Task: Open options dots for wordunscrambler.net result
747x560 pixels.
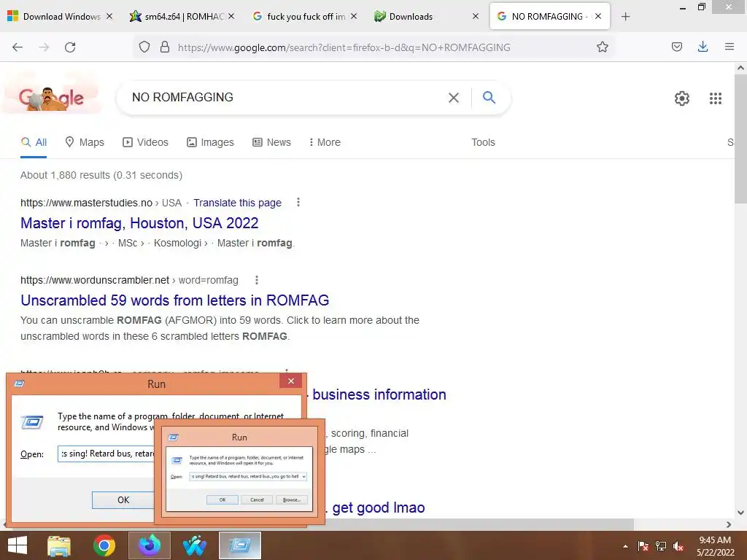Action: click(257, 280)
